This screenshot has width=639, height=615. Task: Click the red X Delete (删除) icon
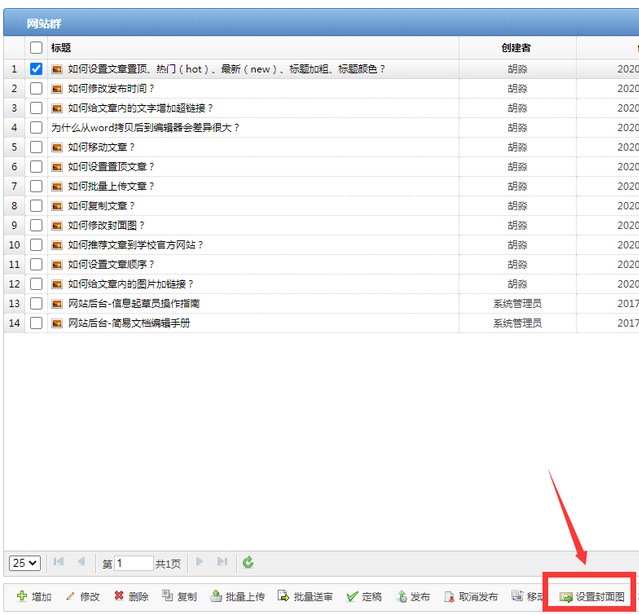click(x=119, y=597)
